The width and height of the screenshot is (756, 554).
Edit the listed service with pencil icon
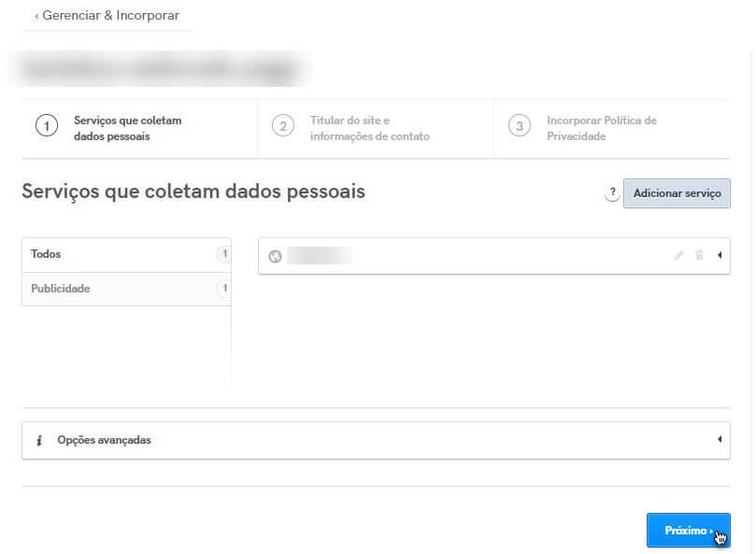tap(678, 255)
